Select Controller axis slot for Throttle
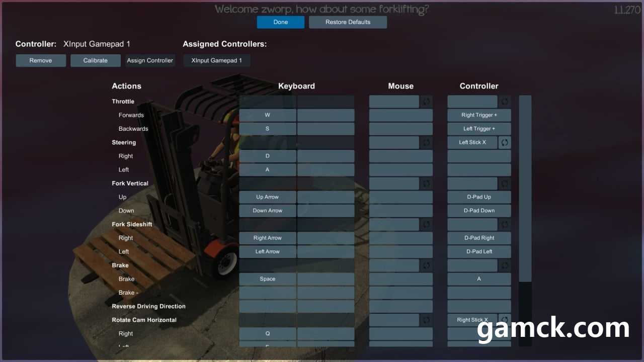 point(472,102)
